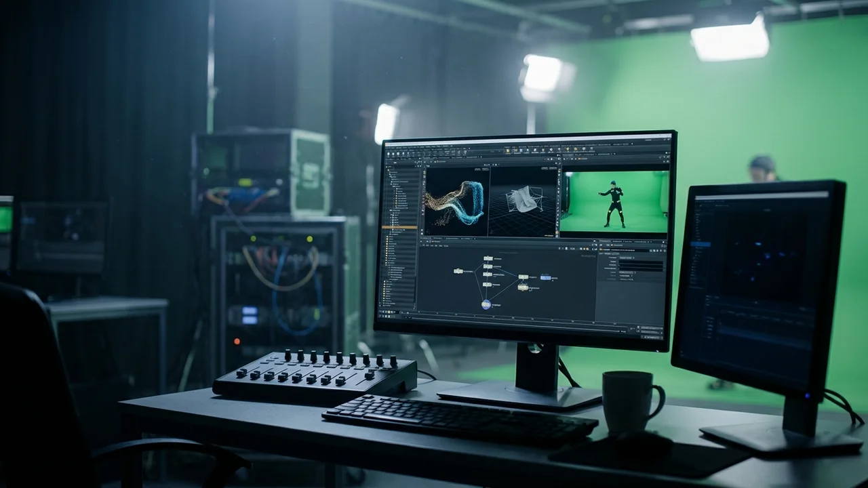Click the orange icon at particle viewport's bottom right
This screenshot has height=488, width=868.
(x=557, y=232)
